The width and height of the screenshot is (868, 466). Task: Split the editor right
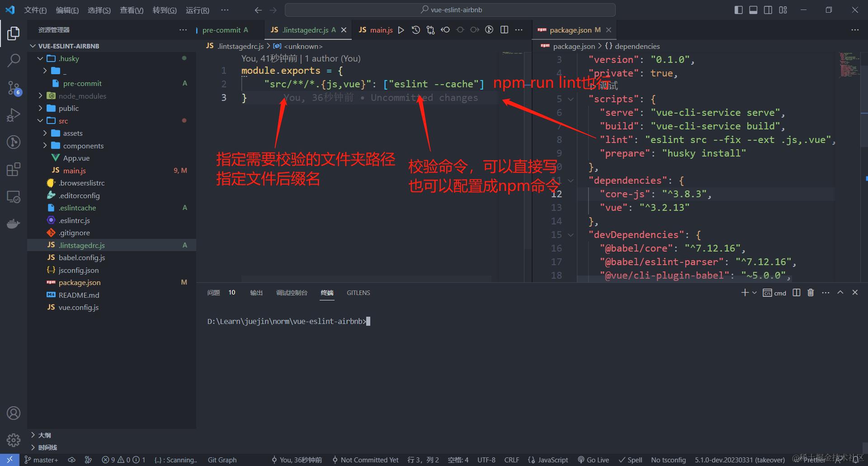[505, 30]
